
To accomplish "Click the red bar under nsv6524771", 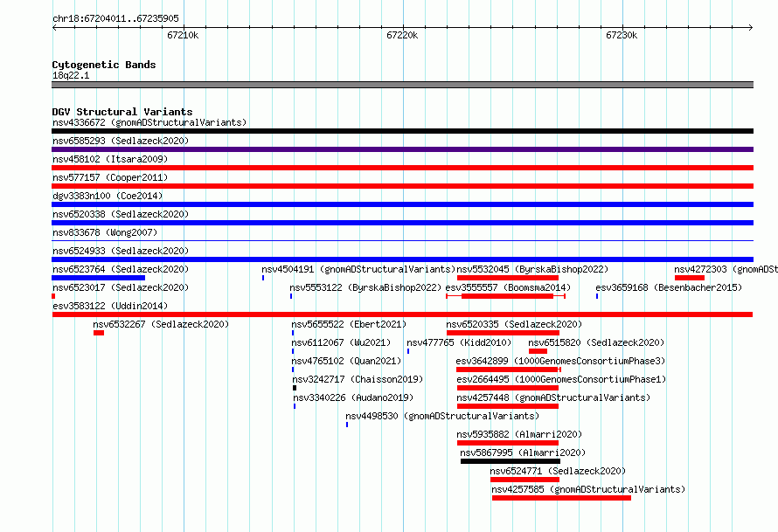I will tap(525, 480).
